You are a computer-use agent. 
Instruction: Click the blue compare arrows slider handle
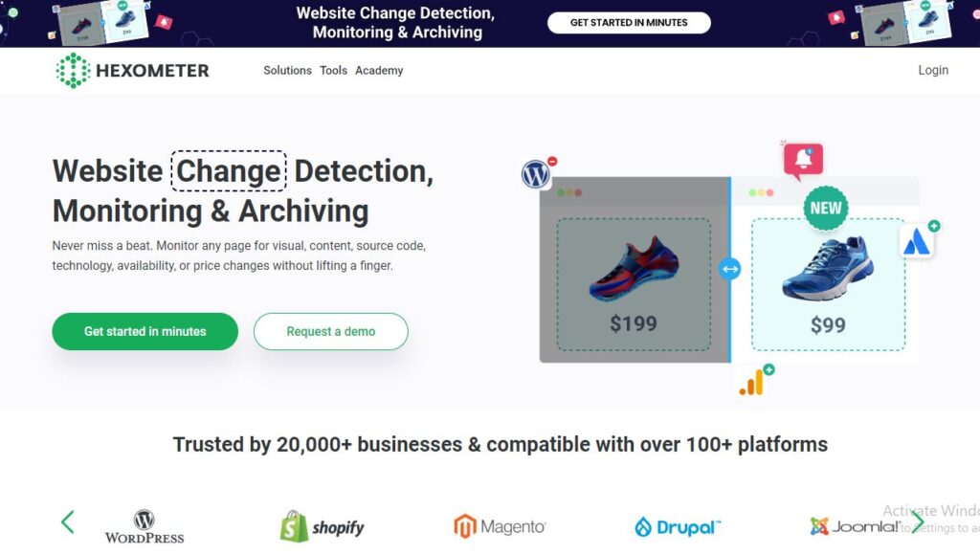pos(730,269)
